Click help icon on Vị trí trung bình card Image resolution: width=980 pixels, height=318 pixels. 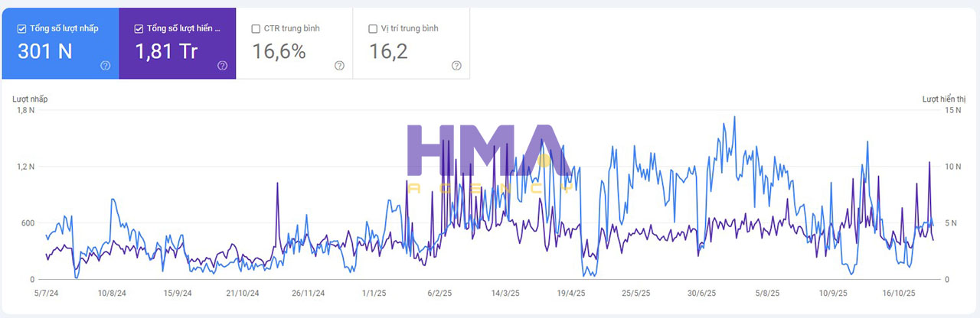click(456, 66)
